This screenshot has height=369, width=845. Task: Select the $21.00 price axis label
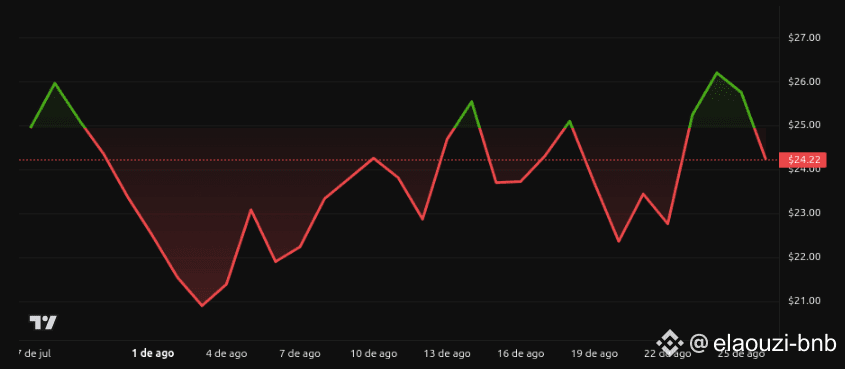tap(804, 301)
